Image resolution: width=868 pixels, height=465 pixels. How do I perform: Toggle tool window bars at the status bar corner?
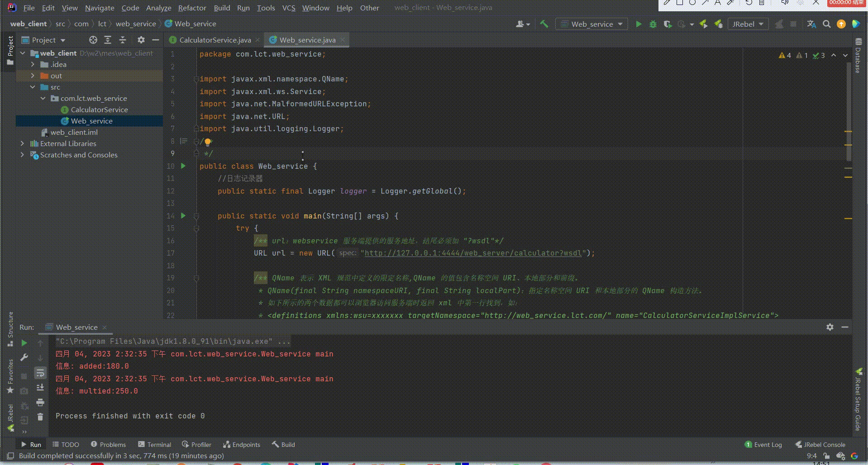pos(11,456)
